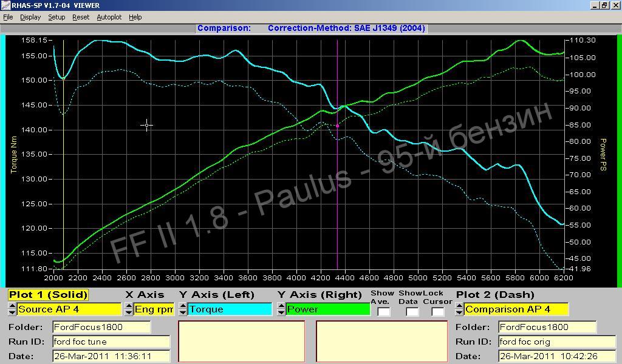Viewport: 622px width, 364px height.
Task: Enable the Lock Cursor checkbox
Action: pyautogui.click(x=437, y=312)
